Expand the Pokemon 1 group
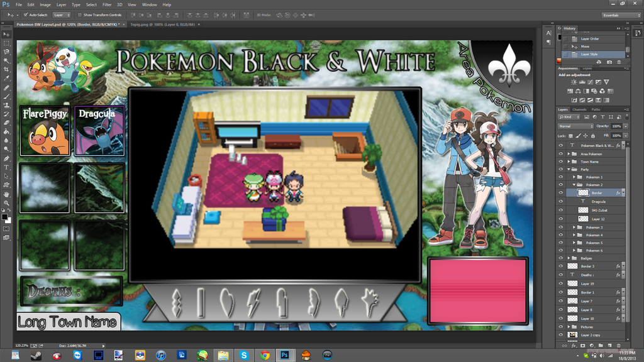The height and width of the screenshot is (362, 644). coord(574,177)
